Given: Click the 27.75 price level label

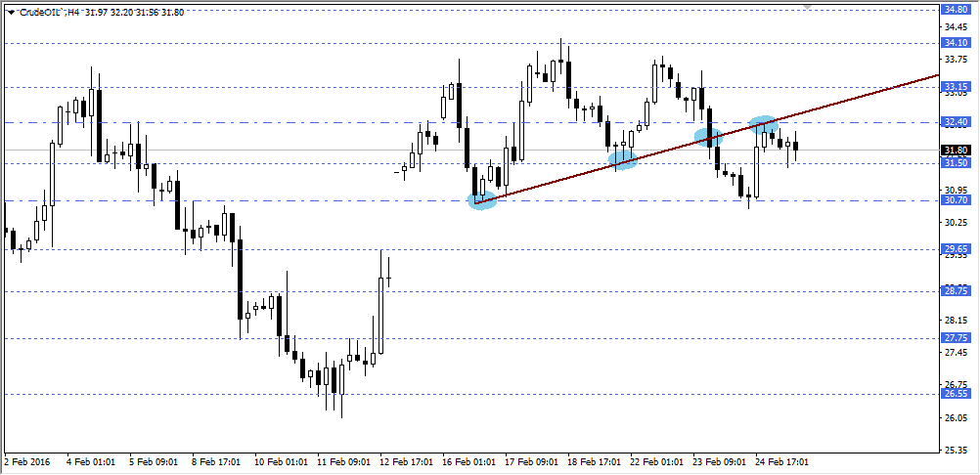Looking at the screenshot, I should pos(955,338).
